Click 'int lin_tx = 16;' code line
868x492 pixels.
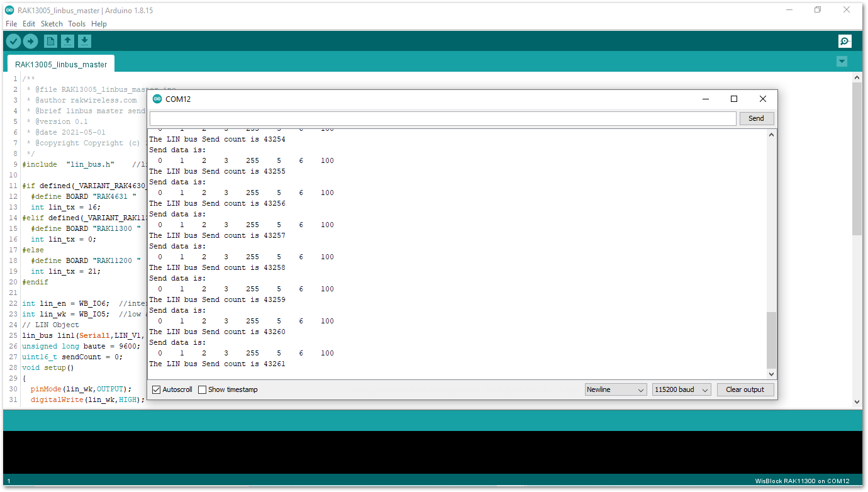66,207
